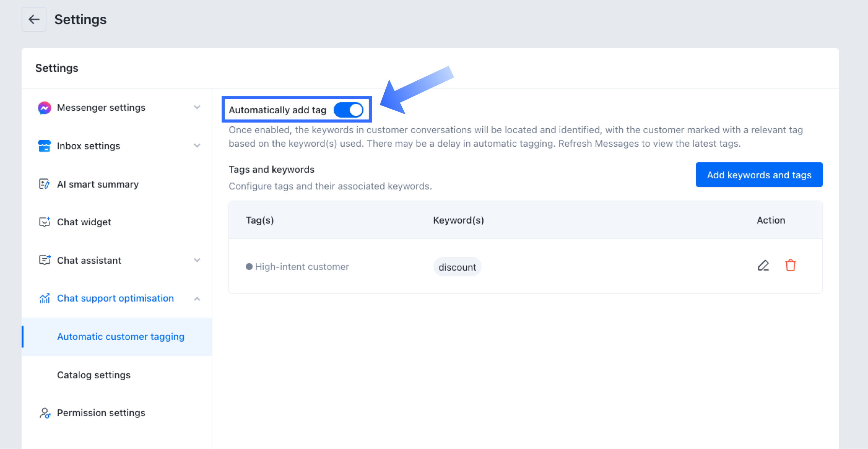868x449 pixels.
Task: Click the Messenger logo icon
Action: 44,108
